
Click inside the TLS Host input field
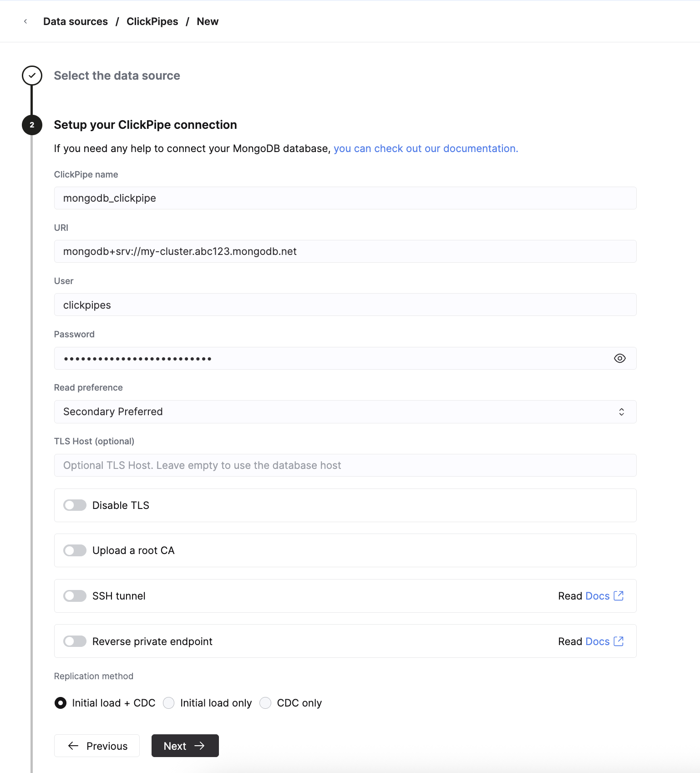point(345,465)
